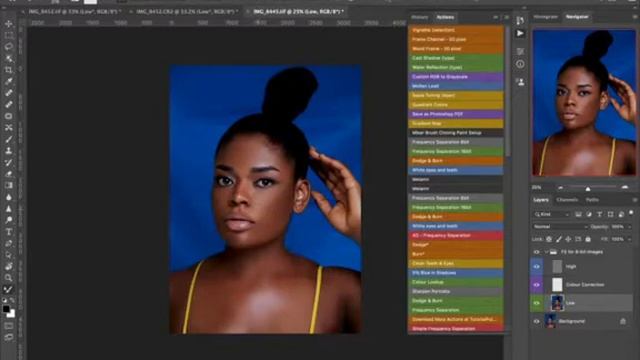Select the Crop tool
Viewport: 640px width, 360px height.
9,70
